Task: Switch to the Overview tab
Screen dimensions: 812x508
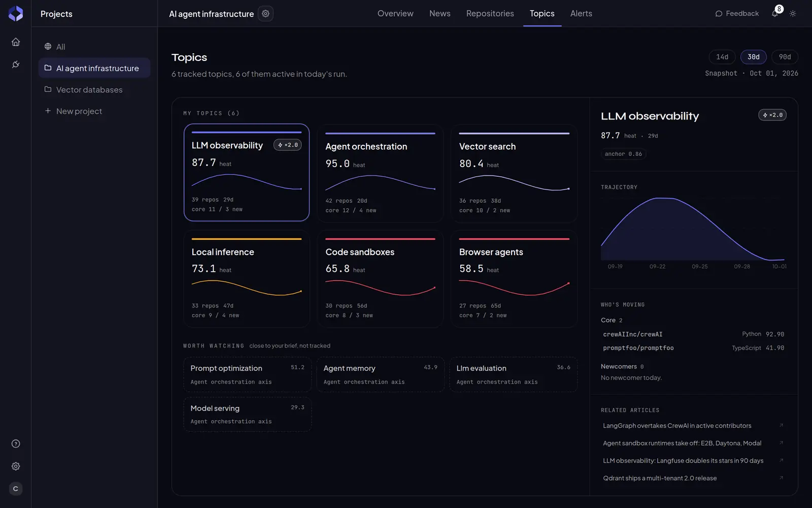Action: [x=395, y=14]
